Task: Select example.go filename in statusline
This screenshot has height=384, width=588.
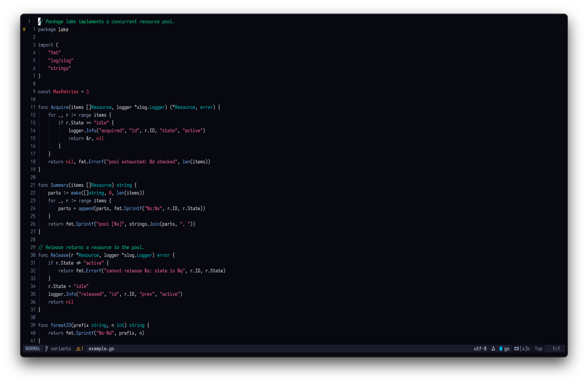Action: coord(101,349)
